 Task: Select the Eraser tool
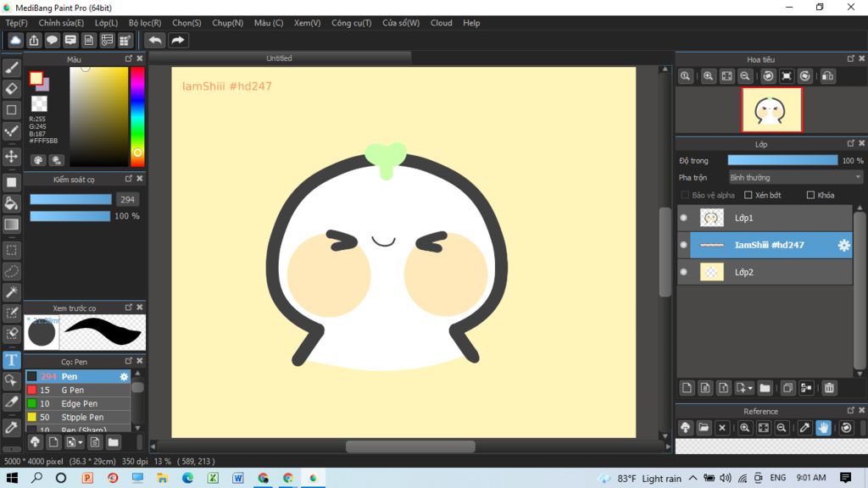point(12,88)
